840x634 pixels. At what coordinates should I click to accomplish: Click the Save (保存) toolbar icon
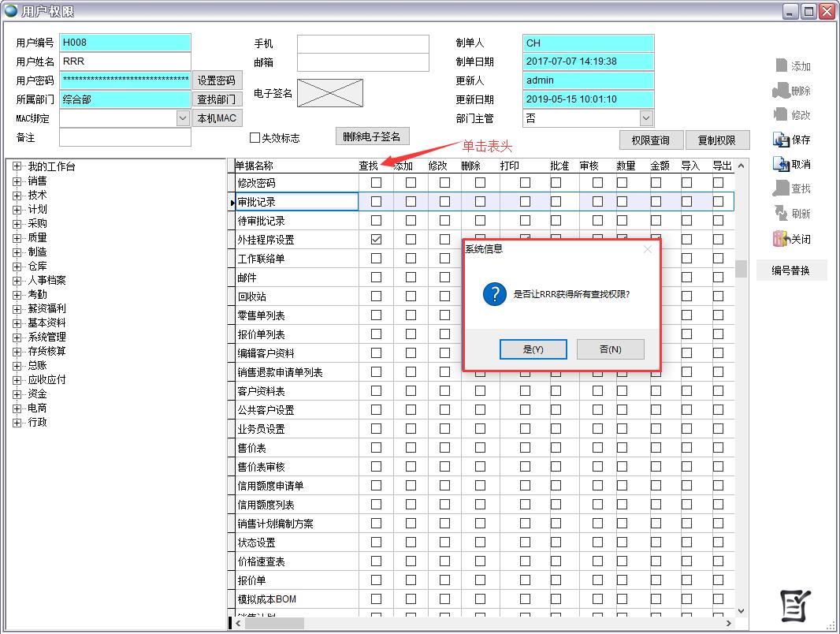(x=782, y=140)
